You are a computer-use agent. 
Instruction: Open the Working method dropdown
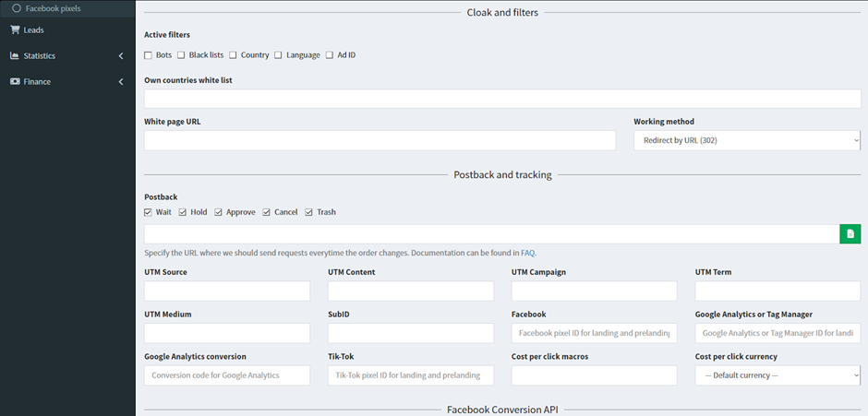pyautogui.click(x=746, y=140)
